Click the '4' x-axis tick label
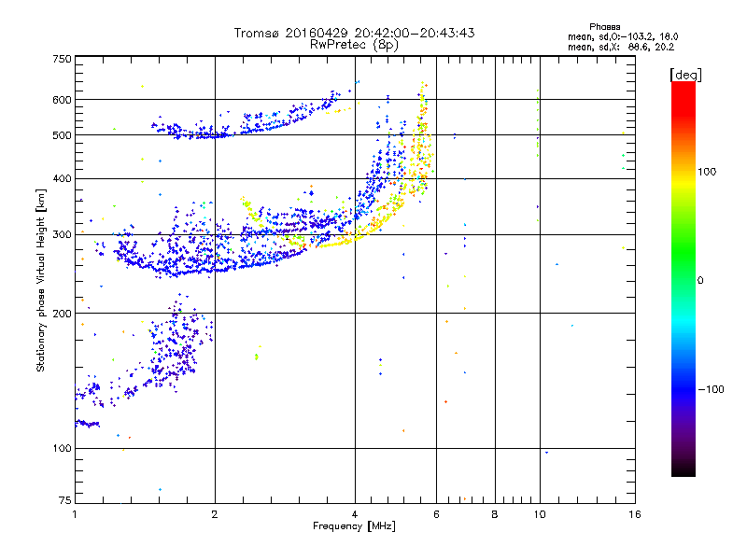Viewport: 747px width, 560px height. click(355, 514)
